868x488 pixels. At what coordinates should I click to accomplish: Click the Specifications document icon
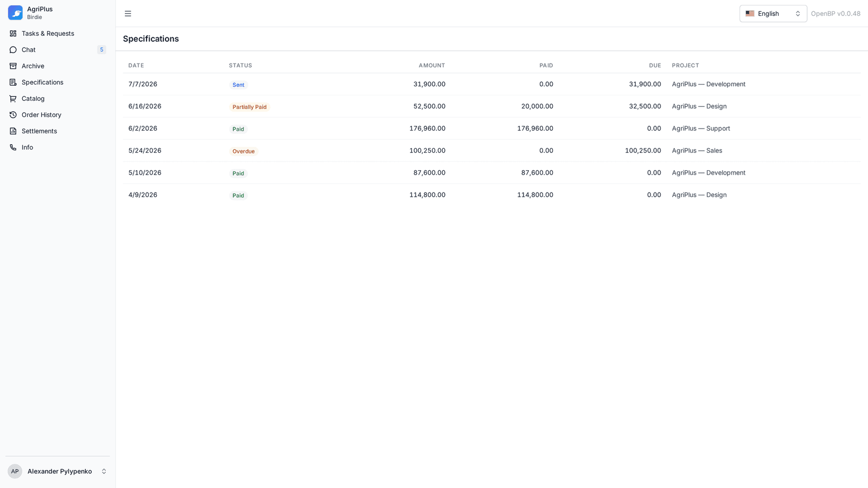[13, 82]
